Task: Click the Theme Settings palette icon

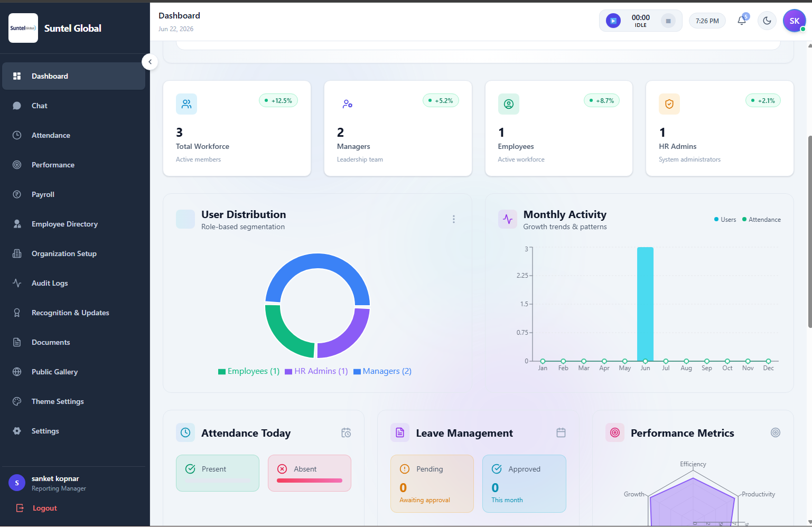Action: click(x=17, y=401)
